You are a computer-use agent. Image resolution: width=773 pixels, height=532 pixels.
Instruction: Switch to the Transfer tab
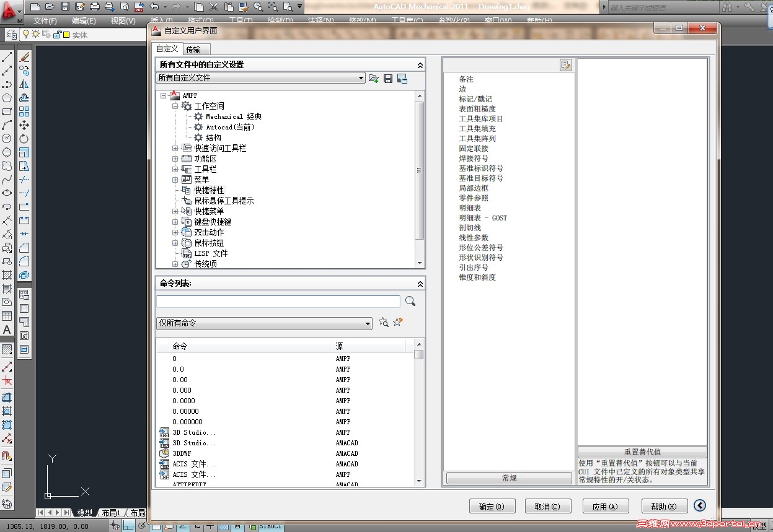pyautogui.click(x=197, y=49)
